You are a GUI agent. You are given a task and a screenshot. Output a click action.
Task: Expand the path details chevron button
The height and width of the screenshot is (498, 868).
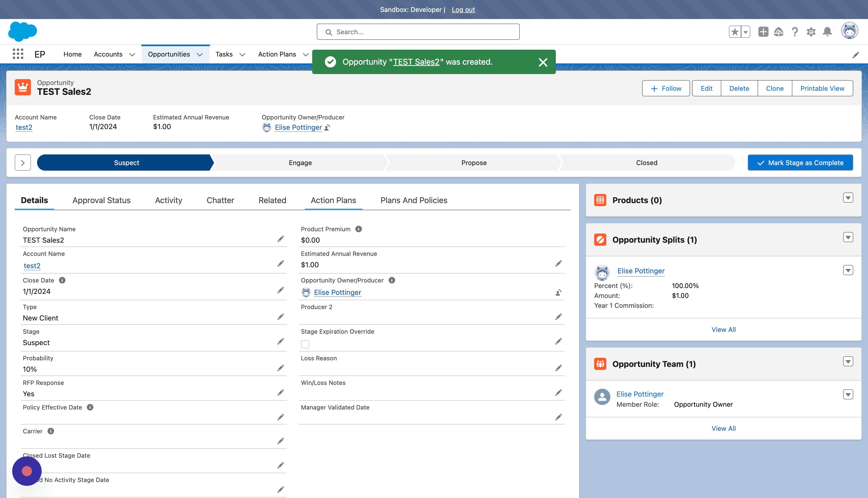pyautogui.click(x=23, y=163)
